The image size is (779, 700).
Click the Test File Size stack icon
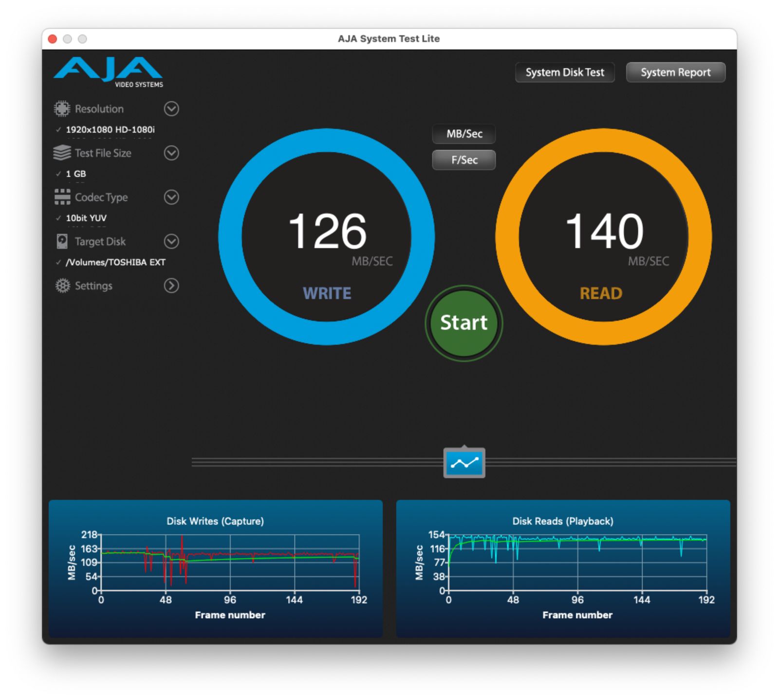point(62,153)
